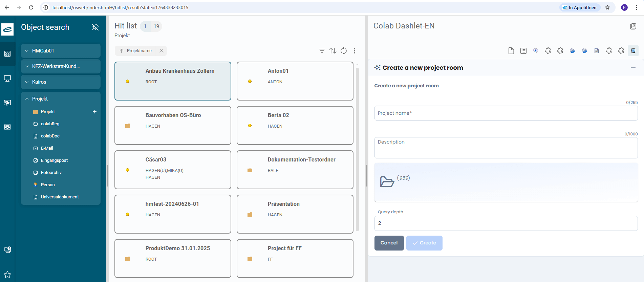
Task: Click the open folder icon beside (959)
Action: 387,182
